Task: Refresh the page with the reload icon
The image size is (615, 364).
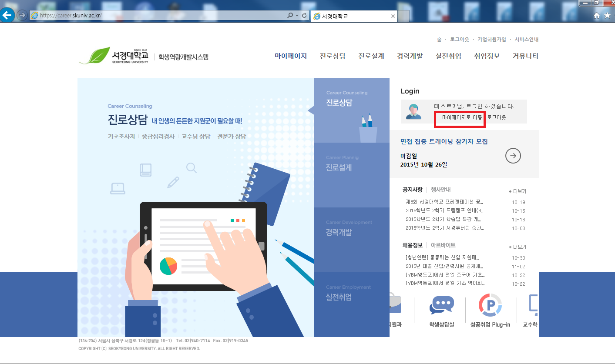Action: 303,15
